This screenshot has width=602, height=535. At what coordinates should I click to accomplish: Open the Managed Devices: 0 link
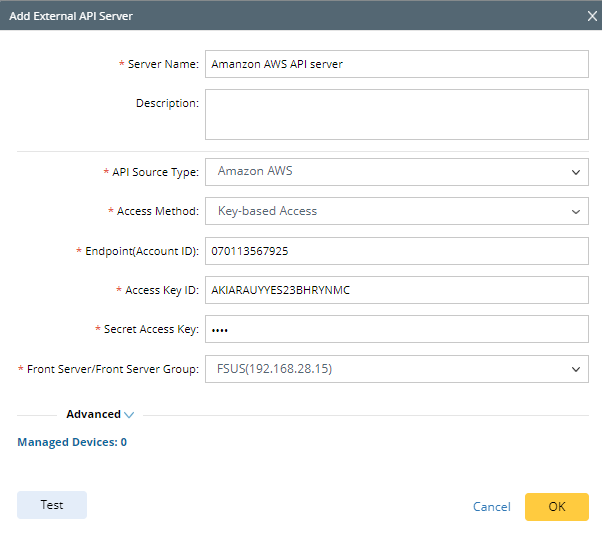(72, 442)
